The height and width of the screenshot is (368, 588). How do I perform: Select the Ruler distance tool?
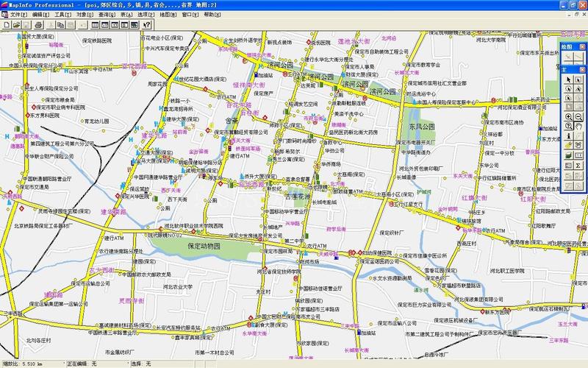(x=578, y=155)
